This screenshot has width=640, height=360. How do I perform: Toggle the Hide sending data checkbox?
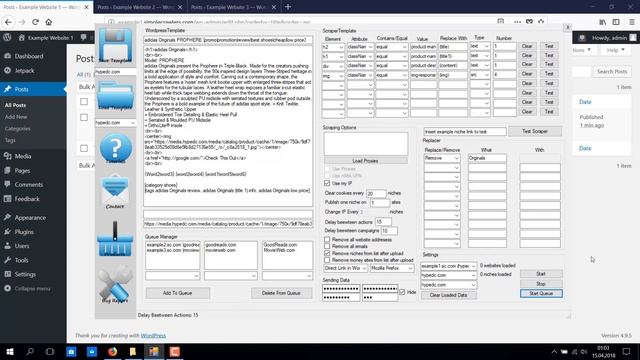[x=402, y=292]
